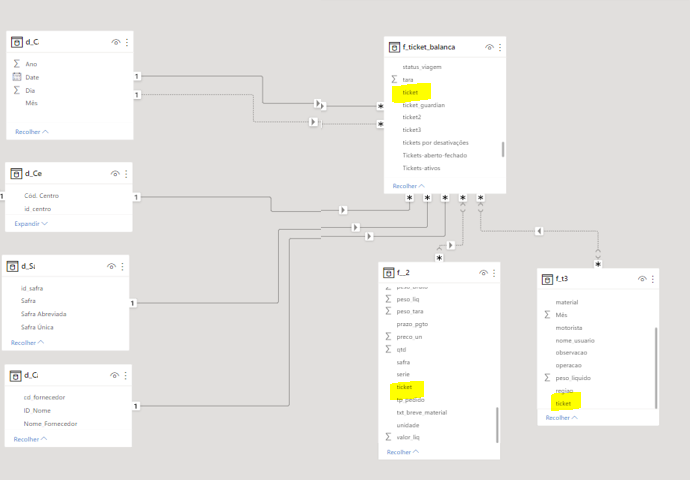This screenshot has width=690, height=480.
Task: Select the ticket2 field
Action: (x=411, y=117)
